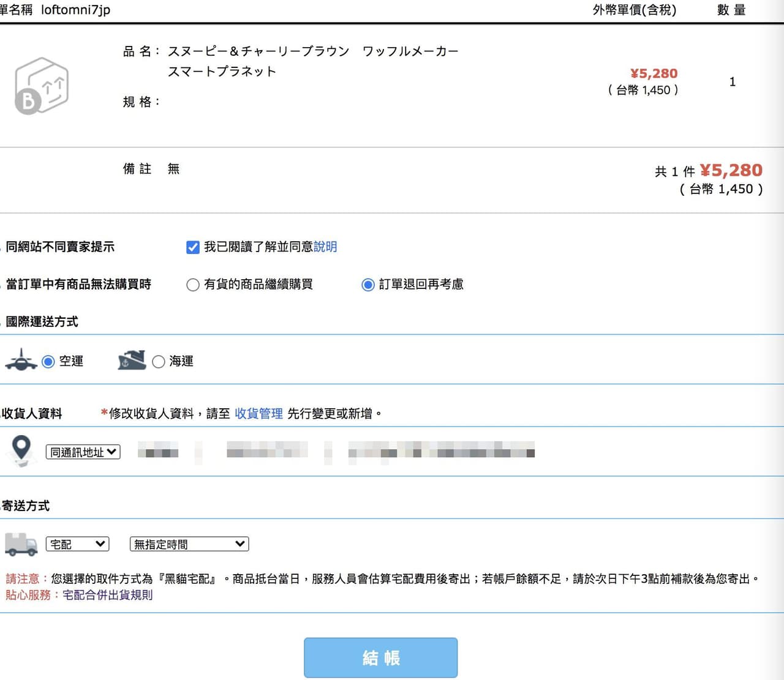
Task: Choose 空運 air shipping radio button
Action: tap(48, 362)
